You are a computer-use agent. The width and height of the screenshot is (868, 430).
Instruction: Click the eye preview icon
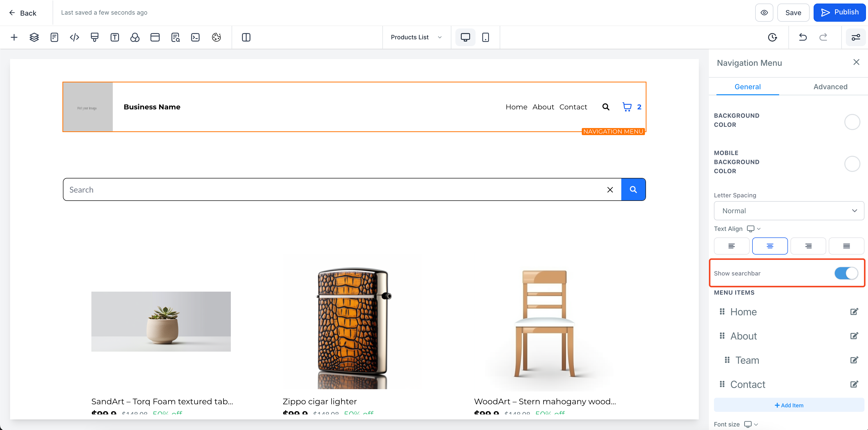point(764,13)
